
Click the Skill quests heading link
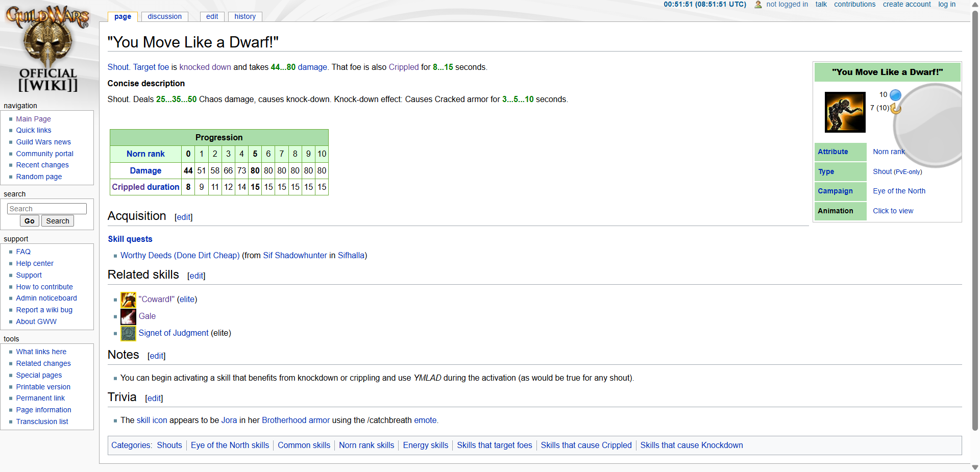(x=130, y=239)
